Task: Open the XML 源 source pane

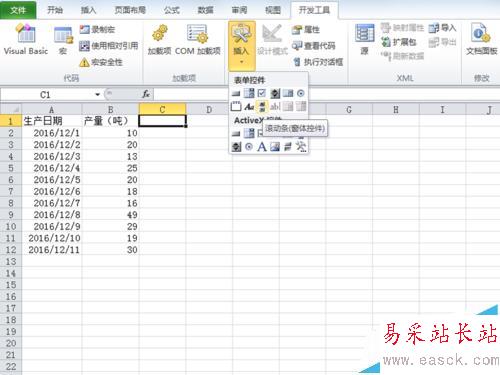Action: click(364, 39)
